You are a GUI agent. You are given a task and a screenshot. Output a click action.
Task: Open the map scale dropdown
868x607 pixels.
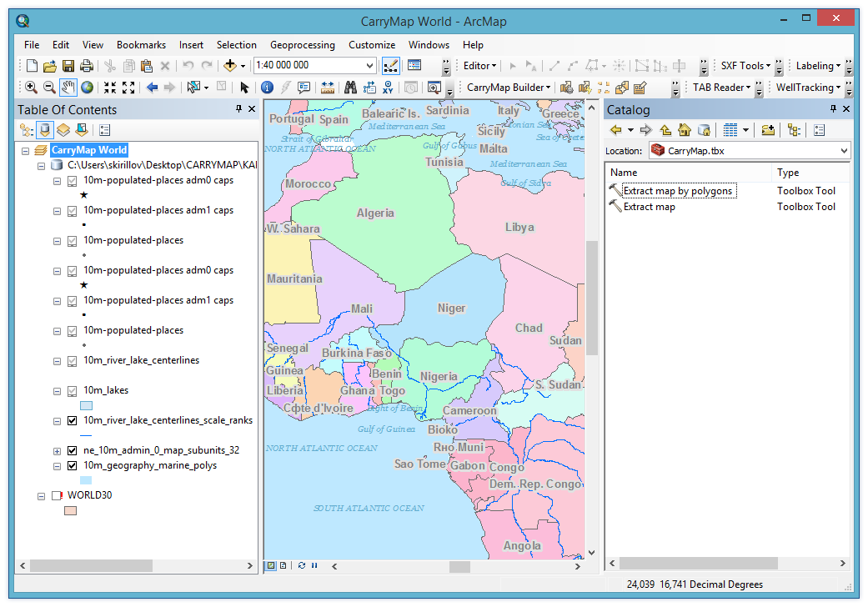369,66
